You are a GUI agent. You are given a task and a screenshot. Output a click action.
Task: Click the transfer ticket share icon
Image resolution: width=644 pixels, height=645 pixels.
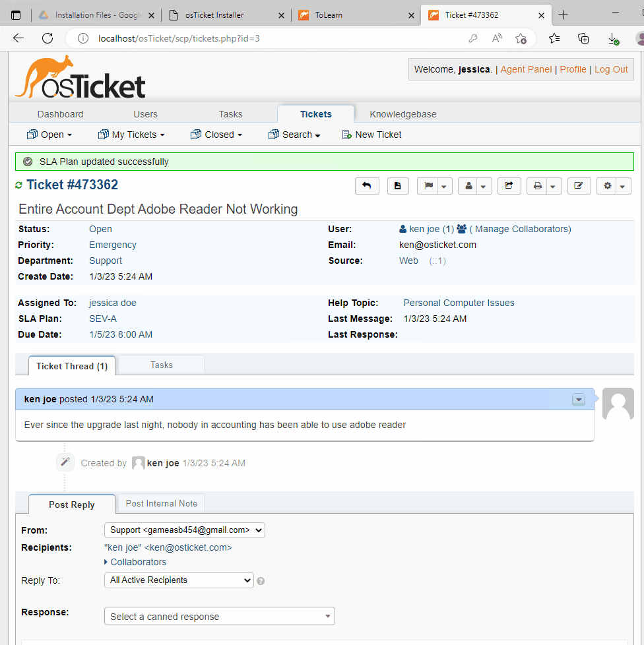[x=509, y=186]
